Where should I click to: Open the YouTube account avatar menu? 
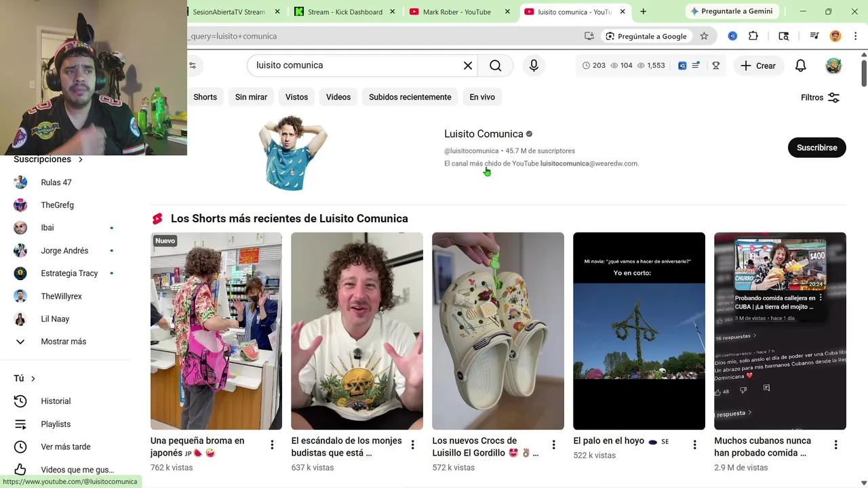point(833,66)
